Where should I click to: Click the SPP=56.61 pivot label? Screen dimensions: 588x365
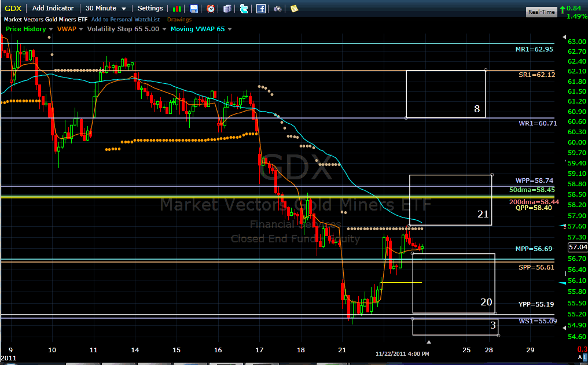(536, 268)
